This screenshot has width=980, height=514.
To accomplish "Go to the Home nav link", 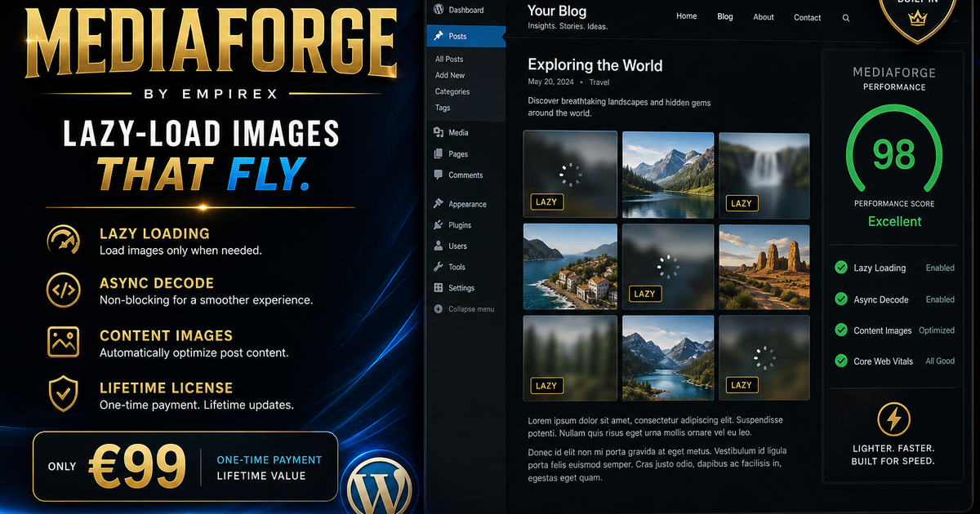I will (687, 16).
